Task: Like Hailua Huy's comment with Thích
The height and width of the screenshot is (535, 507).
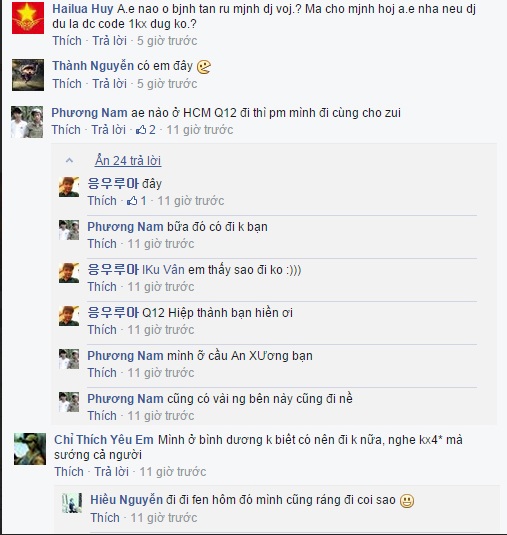Action: click(67, 41)
